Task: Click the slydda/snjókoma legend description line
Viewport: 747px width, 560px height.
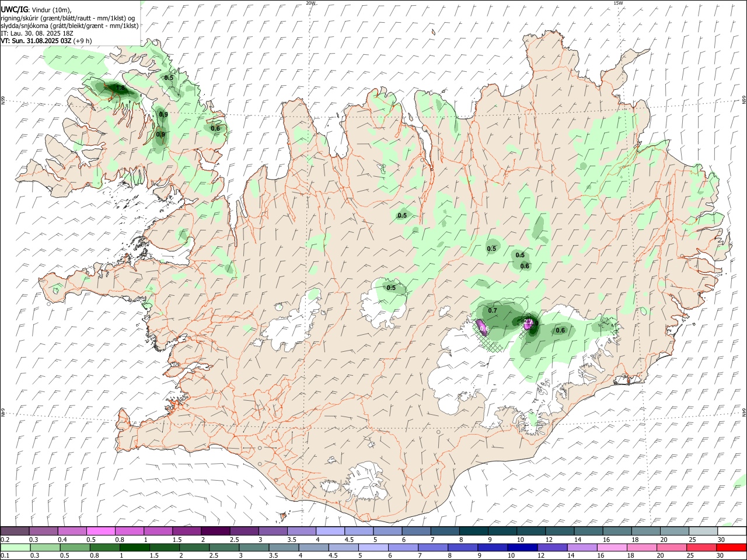Action: (x=69, y=26)
